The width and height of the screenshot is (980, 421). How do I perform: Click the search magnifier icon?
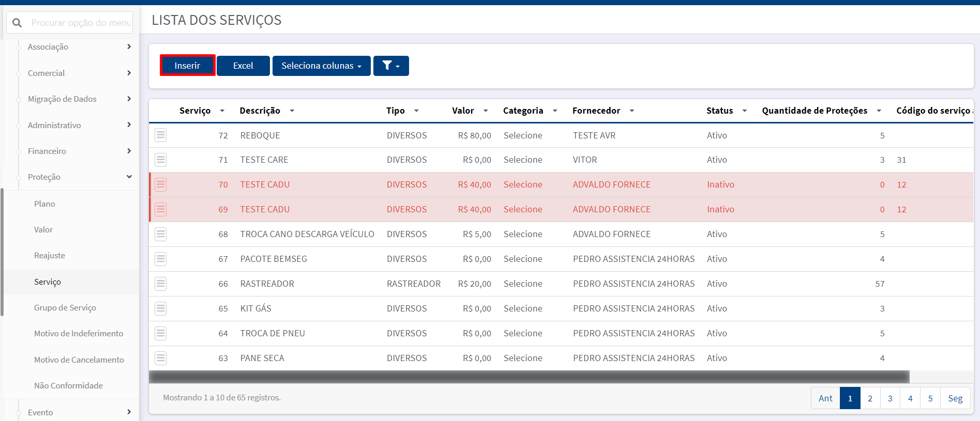click(17, 23)
